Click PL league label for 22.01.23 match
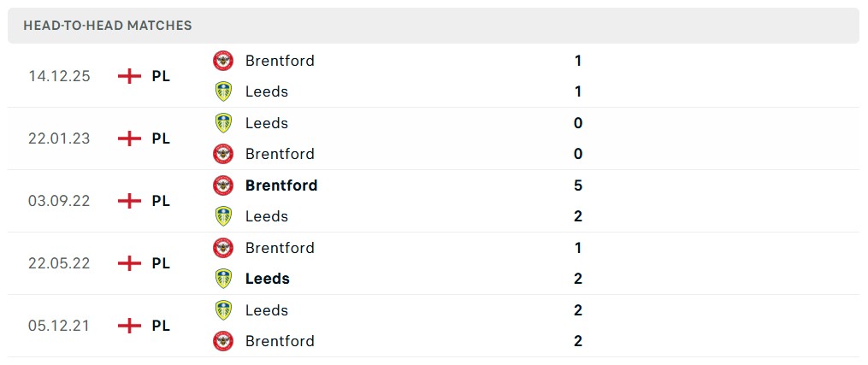This screenshot has width=868, height=365. pyautogui.click(x=161, y=138)
